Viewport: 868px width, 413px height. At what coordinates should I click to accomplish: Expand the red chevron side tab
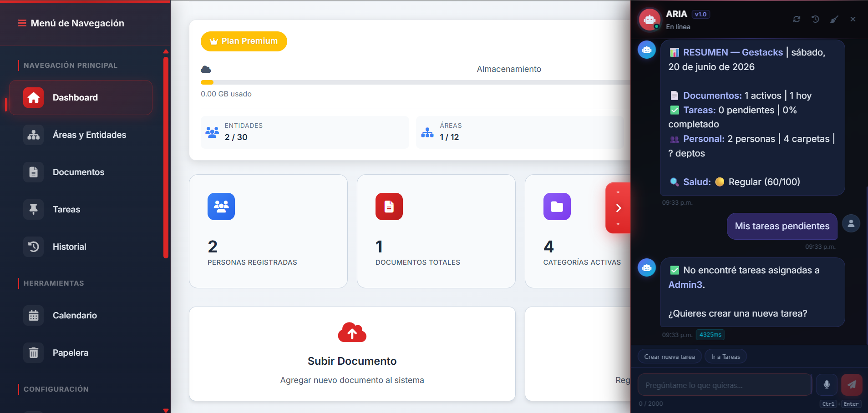click(618, 208)
